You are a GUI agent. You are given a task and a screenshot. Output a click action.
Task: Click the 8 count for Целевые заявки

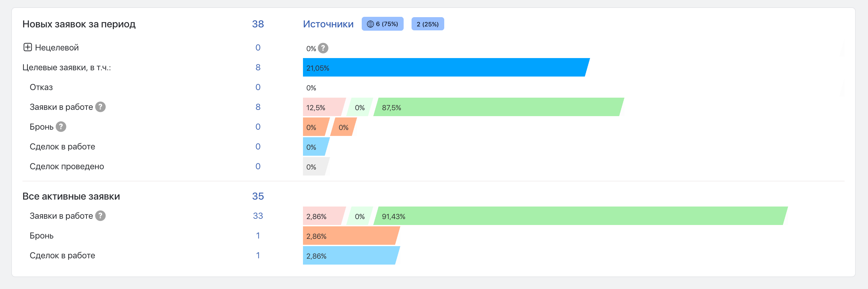click(x=258, y=67)
